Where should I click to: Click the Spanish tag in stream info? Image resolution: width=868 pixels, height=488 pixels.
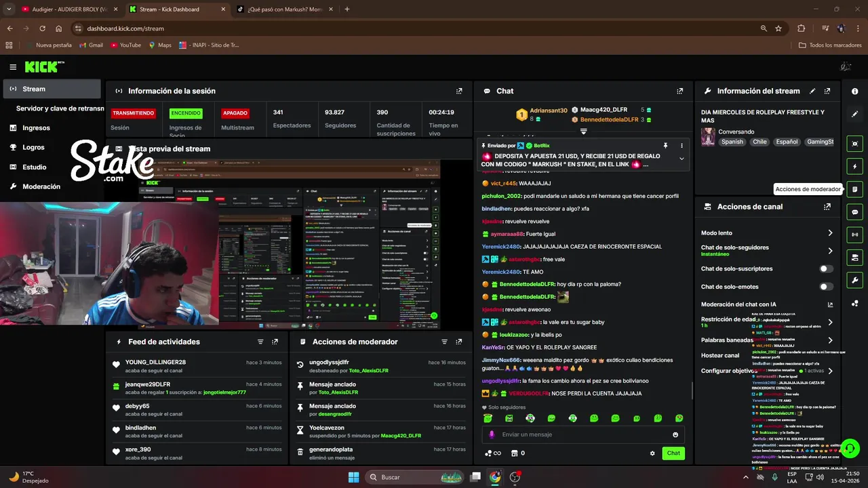tap(732, 142)
